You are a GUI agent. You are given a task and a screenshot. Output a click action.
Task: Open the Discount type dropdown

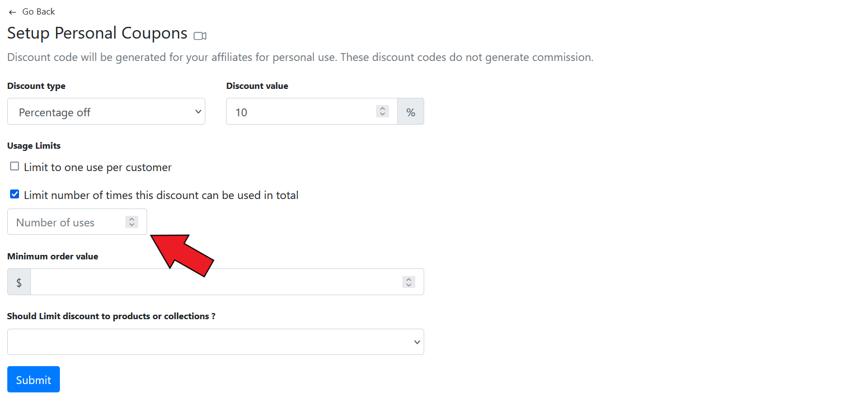(106, 112)
